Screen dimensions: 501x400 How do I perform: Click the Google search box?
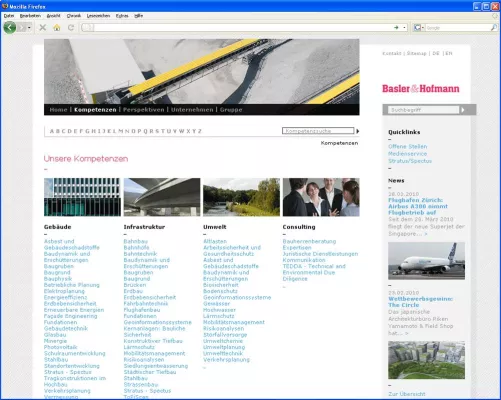(x=457, y=28)
